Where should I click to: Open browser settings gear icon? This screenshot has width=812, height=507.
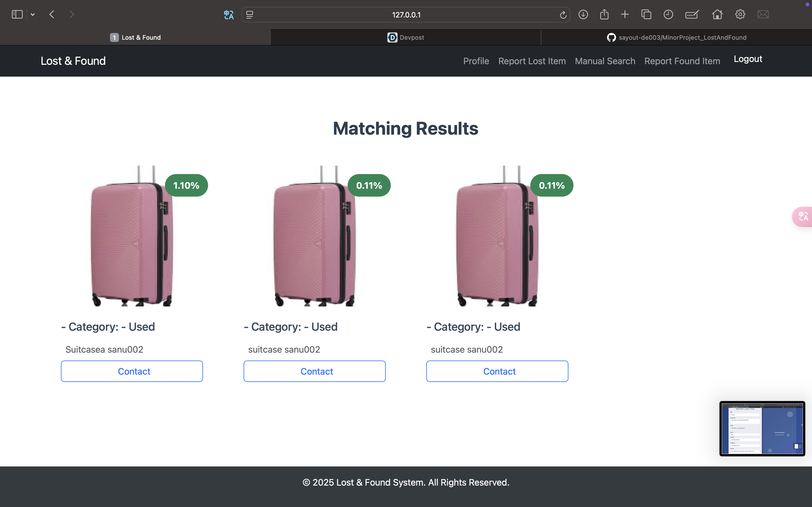point(740,14)
